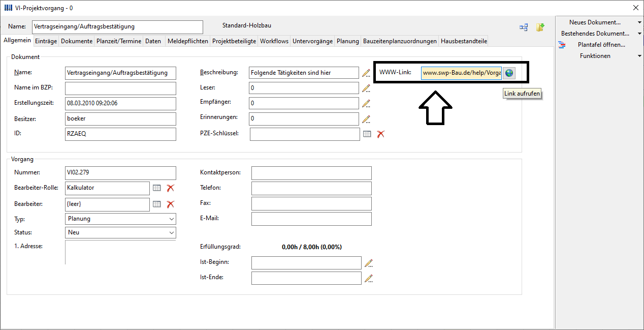Click the blue structure diagram icon in the header
The height and width of the screenshot is (330, 644).
(x=524, y=27)
